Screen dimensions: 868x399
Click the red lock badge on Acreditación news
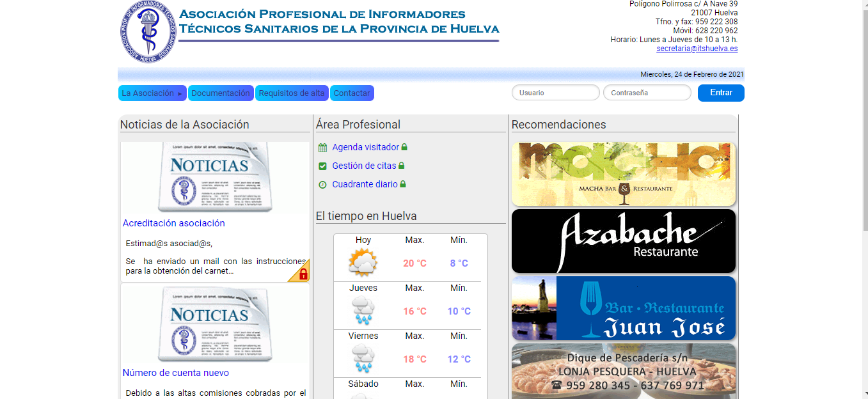point(299,272)
